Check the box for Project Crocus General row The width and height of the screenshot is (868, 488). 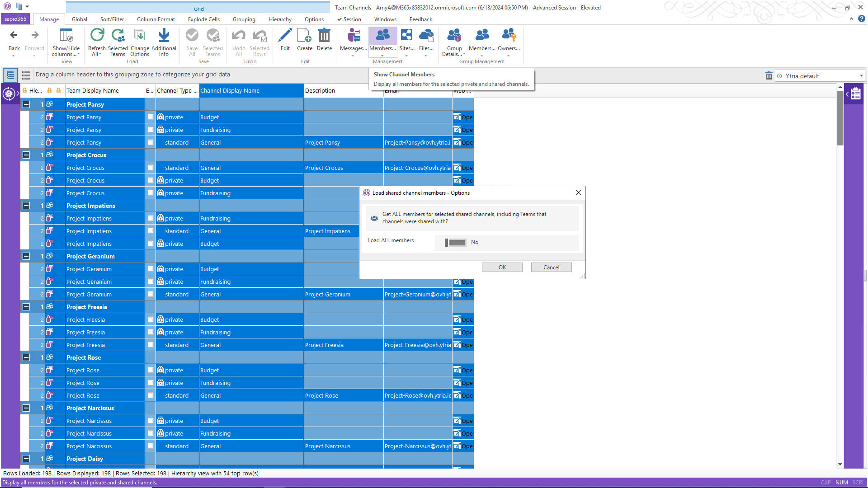pyautogui.click(x=151, y=168)
